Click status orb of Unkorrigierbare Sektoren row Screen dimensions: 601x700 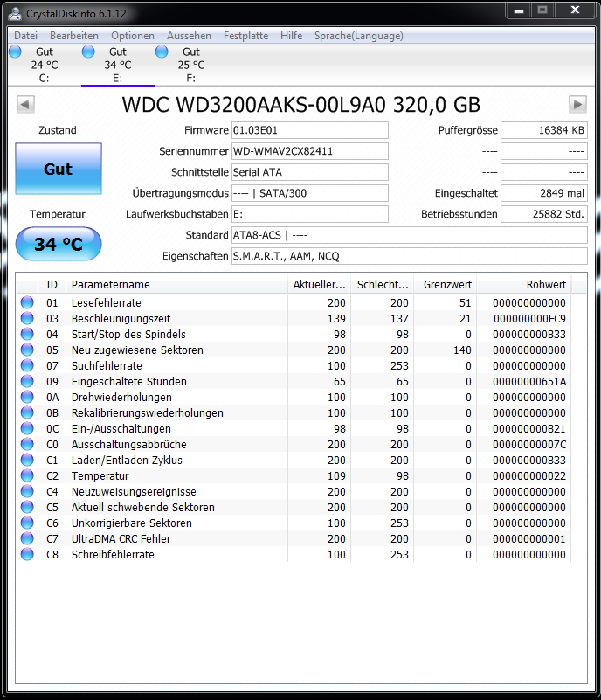pos(27,523)
